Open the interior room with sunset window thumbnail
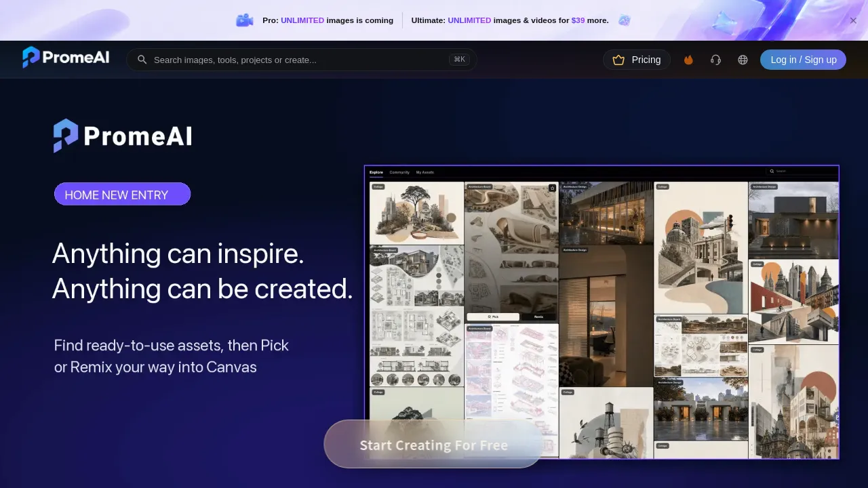 (606, 316)
